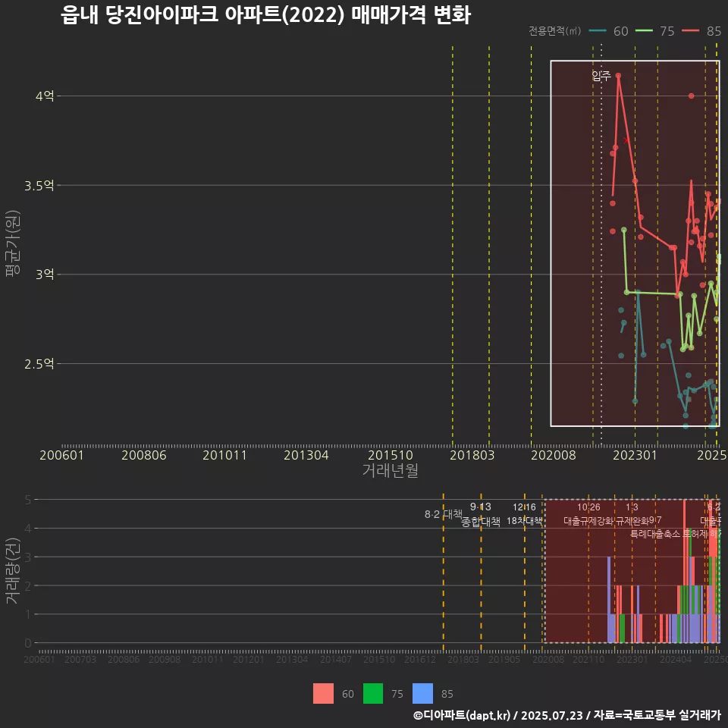Click the 4억 price axis label

point(45,96)
